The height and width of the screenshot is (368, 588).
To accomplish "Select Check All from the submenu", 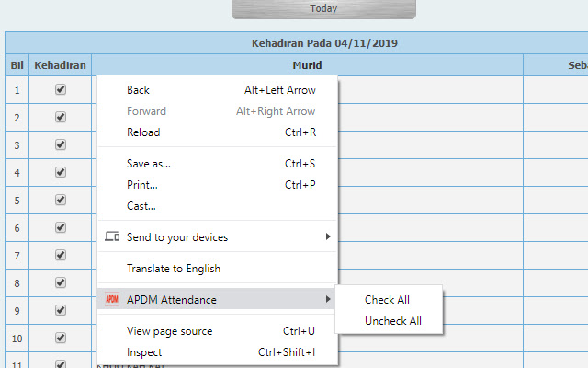I will coord(387,300).
